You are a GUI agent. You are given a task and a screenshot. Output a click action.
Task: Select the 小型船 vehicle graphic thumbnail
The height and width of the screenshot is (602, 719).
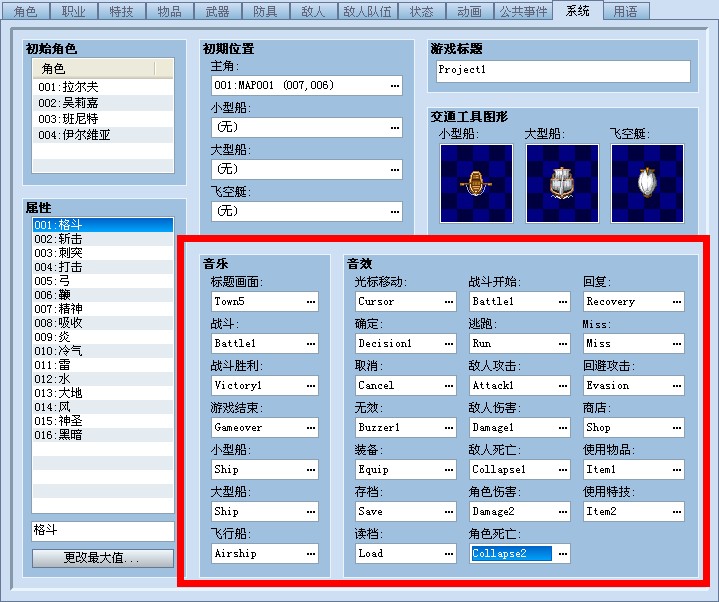[476, 183]
